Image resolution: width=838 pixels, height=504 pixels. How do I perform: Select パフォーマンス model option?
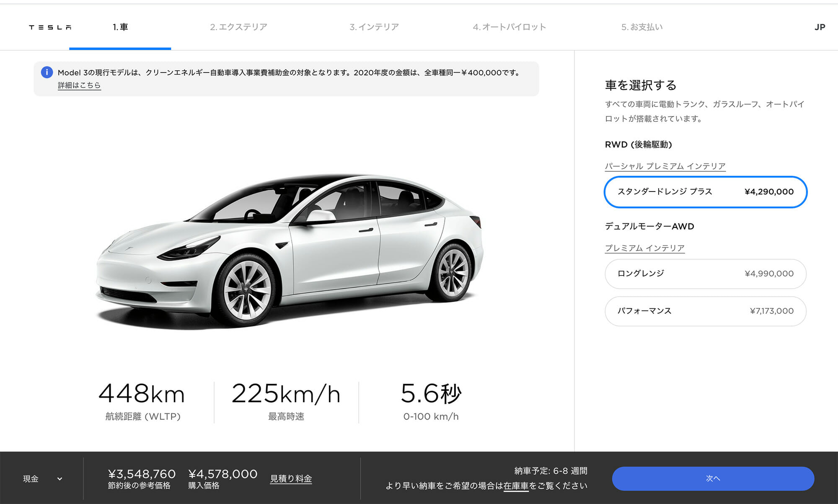706,311
